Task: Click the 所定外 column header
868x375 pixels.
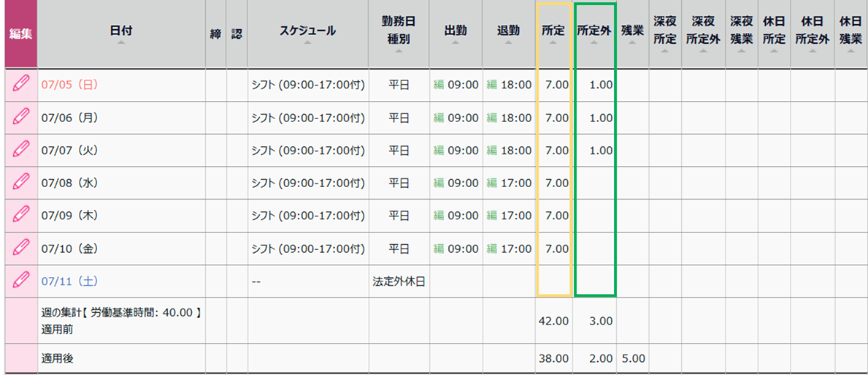Action: pos(594,31)
